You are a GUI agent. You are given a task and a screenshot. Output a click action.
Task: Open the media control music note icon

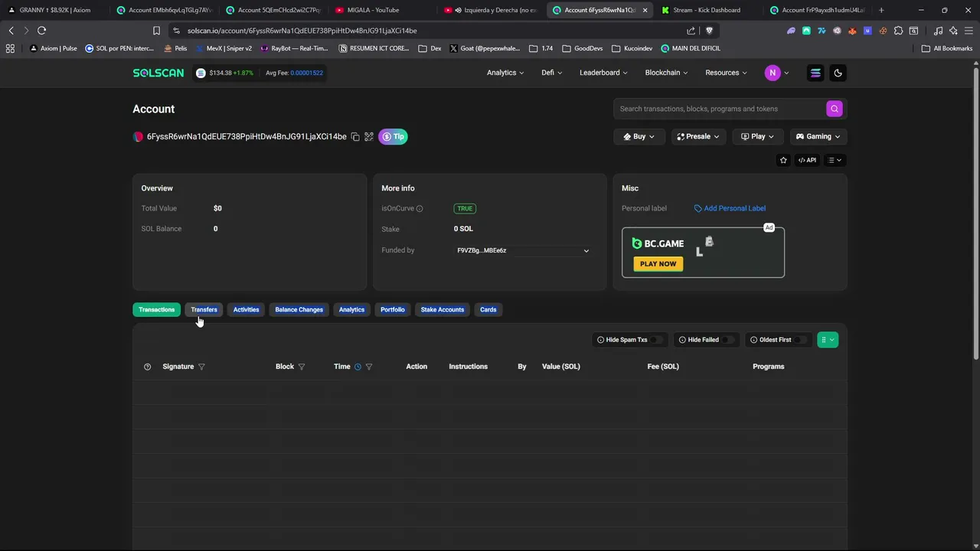[x=938, y=31]
